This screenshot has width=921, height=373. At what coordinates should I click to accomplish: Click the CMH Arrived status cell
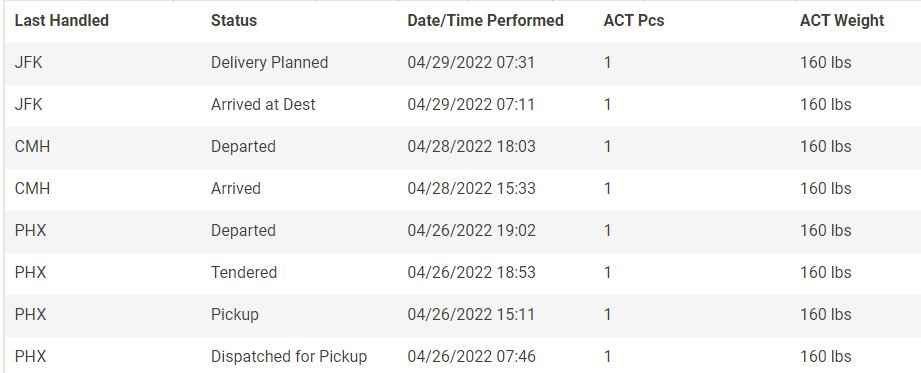click(x=236, y=189)
